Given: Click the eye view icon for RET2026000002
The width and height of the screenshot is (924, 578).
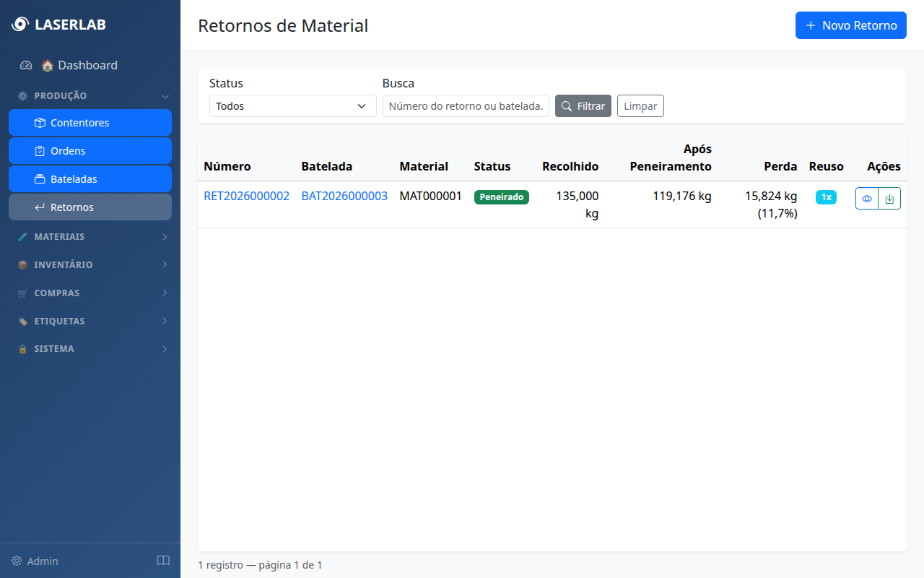Looking at the screenshot, I should pyautogui.click(x=867, y=199).
